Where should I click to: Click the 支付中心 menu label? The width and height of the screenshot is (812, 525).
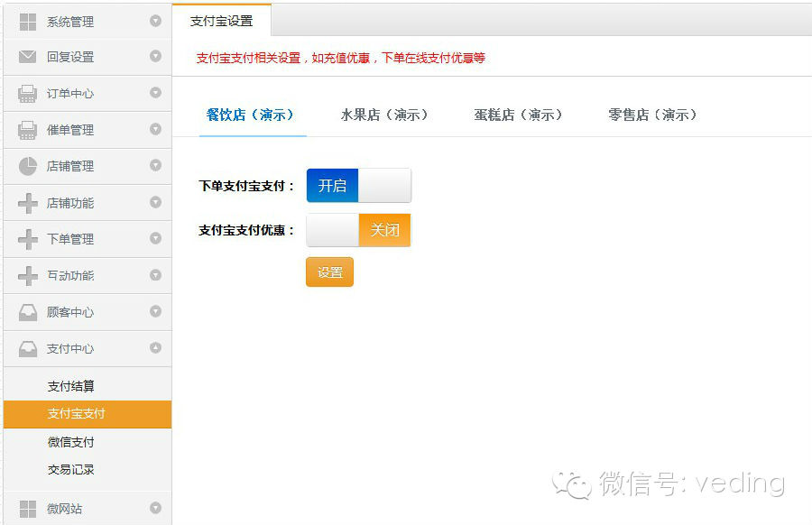(70, 348)
